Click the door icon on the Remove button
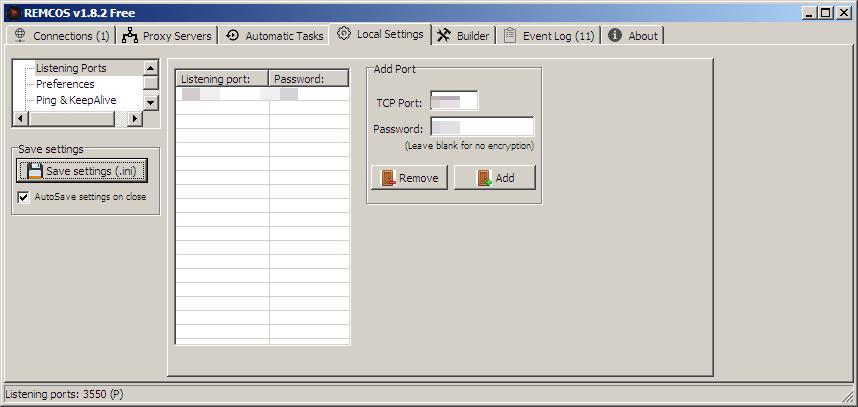 coord(388,178)
